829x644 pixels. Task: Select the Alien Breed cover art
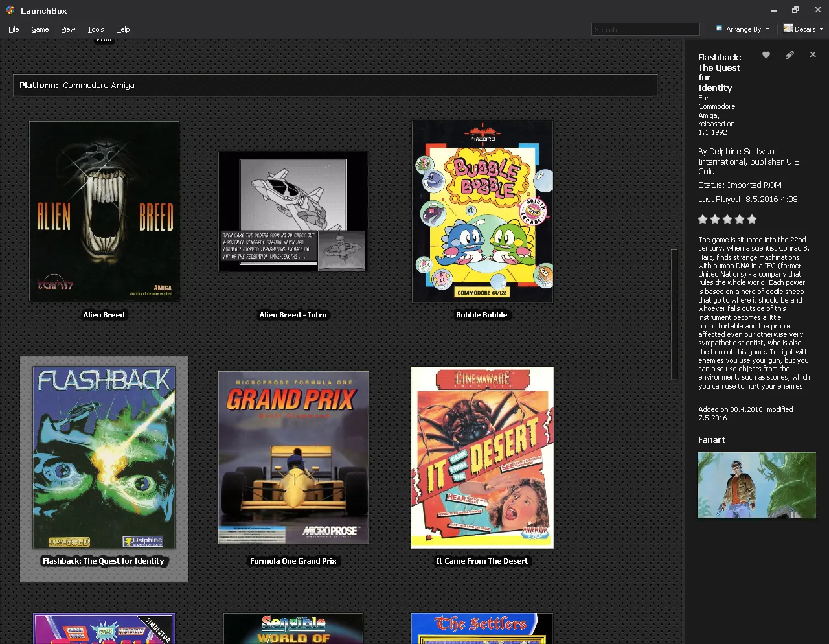point(104,211)
